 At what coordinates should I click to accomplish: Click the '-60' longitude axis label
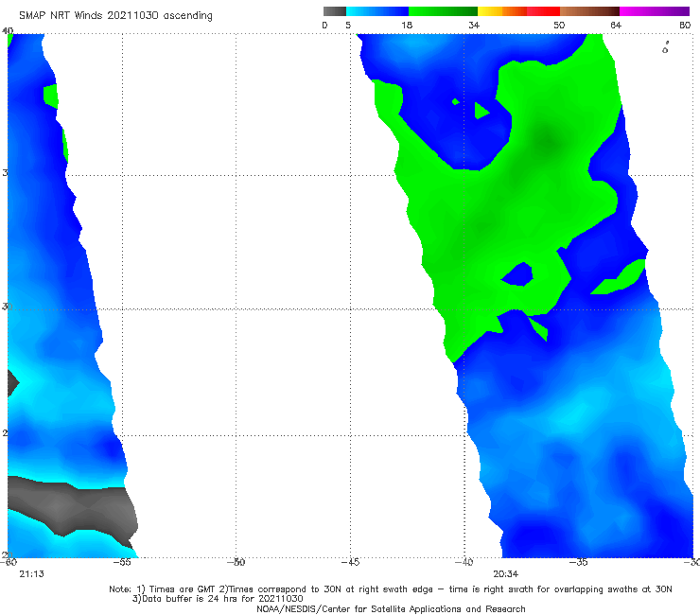coord(9,562)
